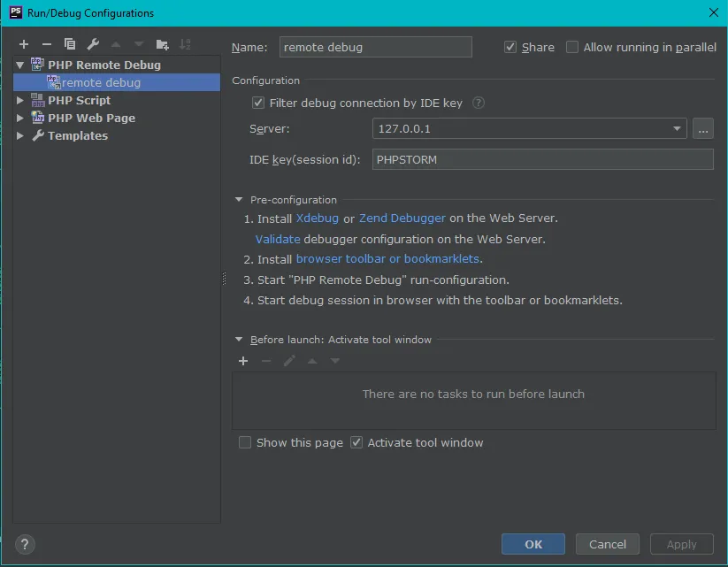Click the PhpStorm logo in title bar
Screen dimensions: 728x567
click(x=16, y=12)
